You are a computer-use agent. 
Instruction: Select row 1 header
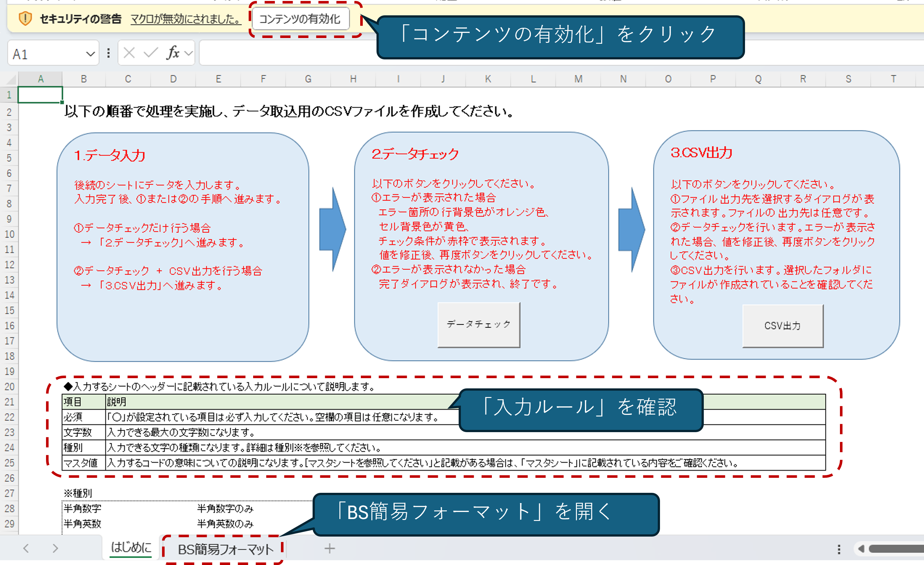coord(9,95)
